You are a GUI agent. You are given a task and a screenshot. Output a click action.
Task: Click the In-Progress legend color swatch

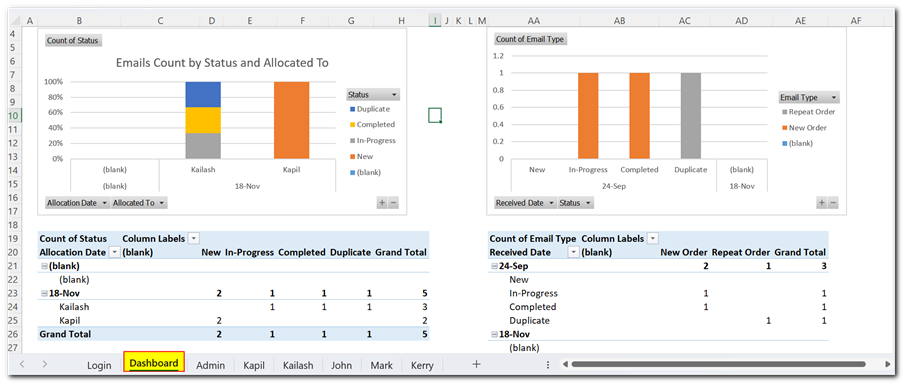[352, 141]
